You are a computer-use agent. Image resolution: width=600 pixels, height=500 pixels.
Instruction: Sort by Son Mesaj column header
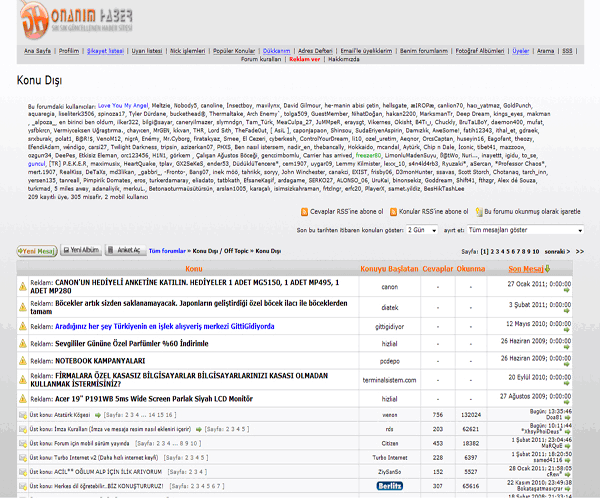click(526, 269)
